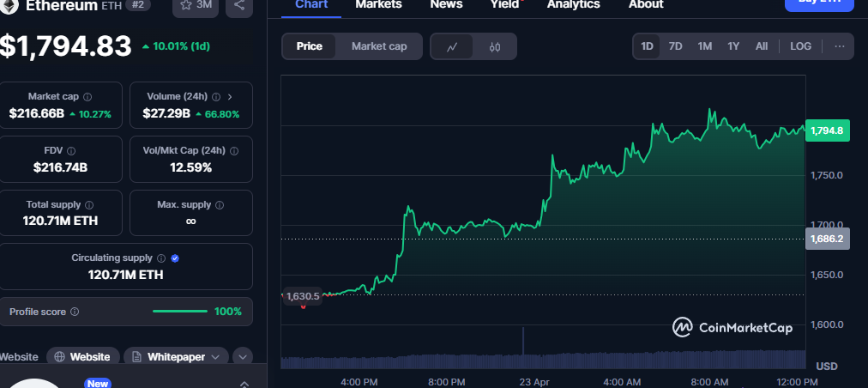Click the 10.27% market cap change
Image resolution: width=868 pixels, height=388 pixels.
(x=90, y=115)
